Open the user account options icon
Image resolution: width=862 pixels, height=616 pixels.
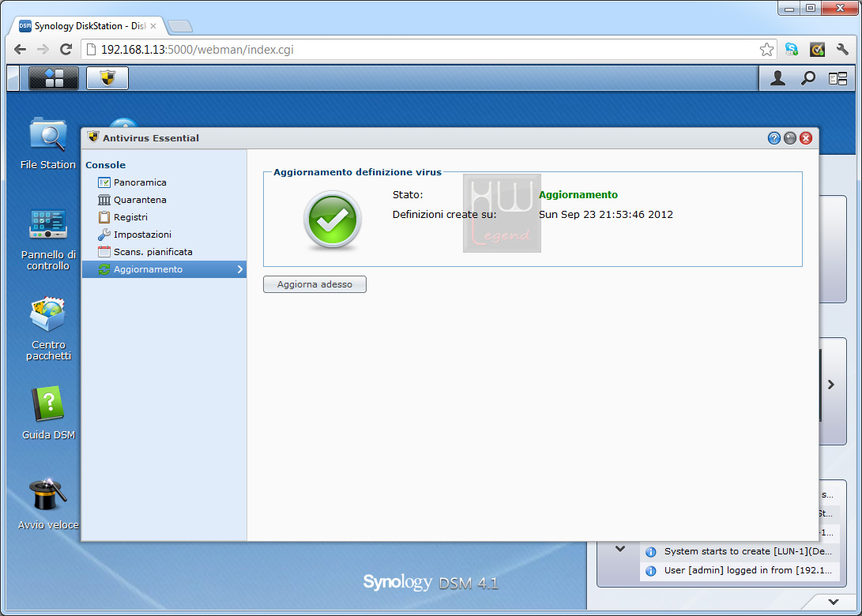point(777,79)
